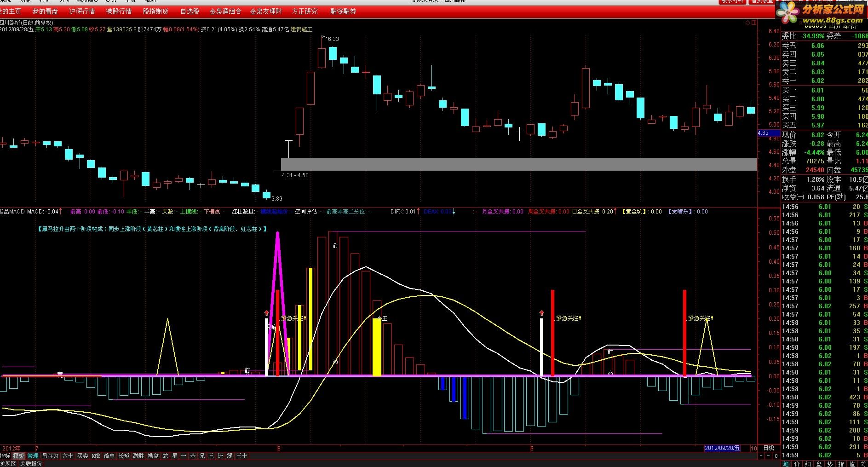This screenshot has height=467, width=868.
Task: Select the 指 tab under the tick list
Action: (x=841, y=464)
